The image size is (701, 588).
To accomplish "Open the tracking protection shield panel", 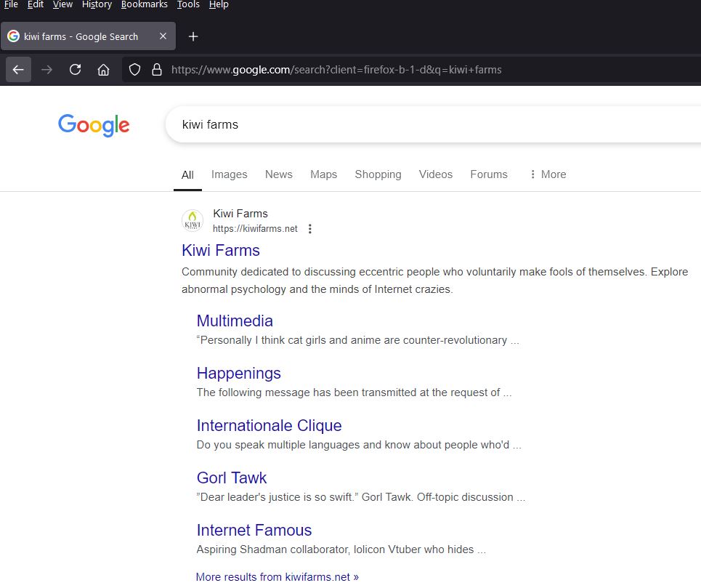I will click(x=134, y=70).
